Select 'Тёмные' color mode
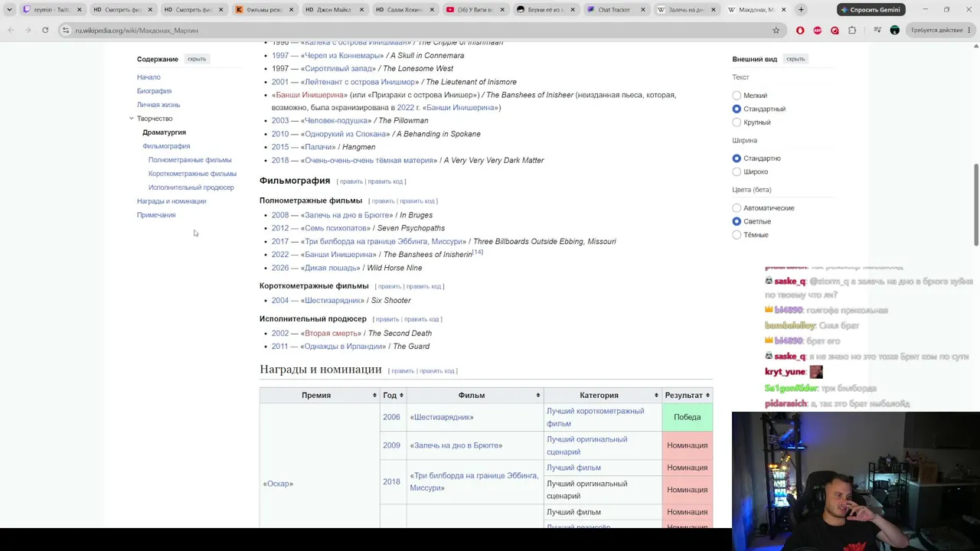The width and height of the screenshot is (980, 551). point(737,235)
